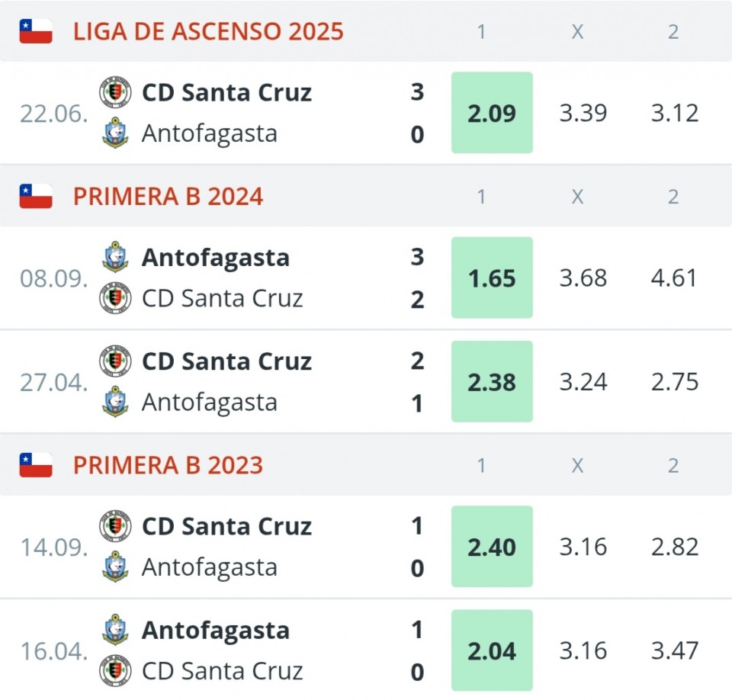Click Antofagasta crest in 22.06. match
This screenshot has height=700, width=732.
(115, 133)
